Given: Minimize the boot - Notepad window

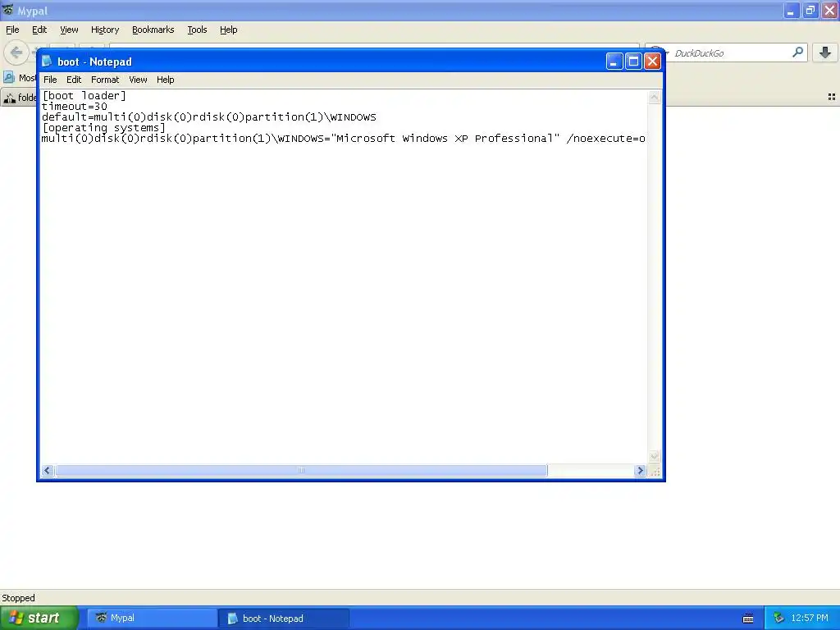Looking at the screenshot, I should click(614, 62).
